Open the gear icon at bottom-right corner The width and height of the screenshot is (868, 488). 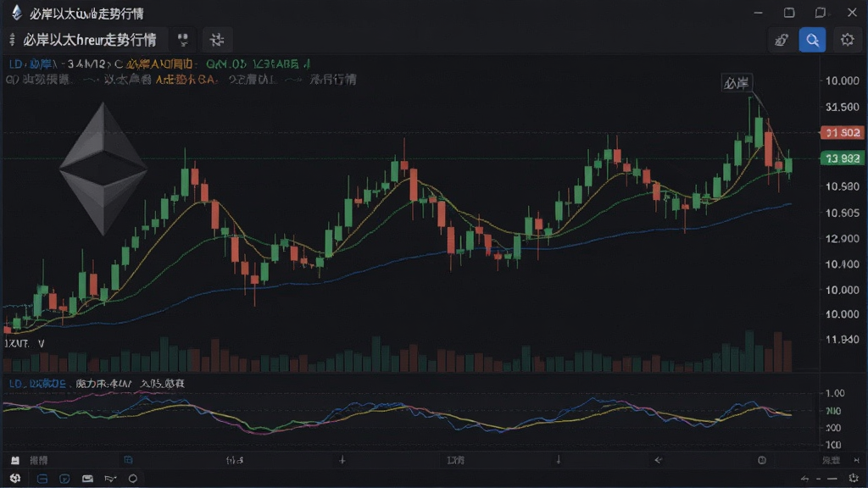[854, 478]
